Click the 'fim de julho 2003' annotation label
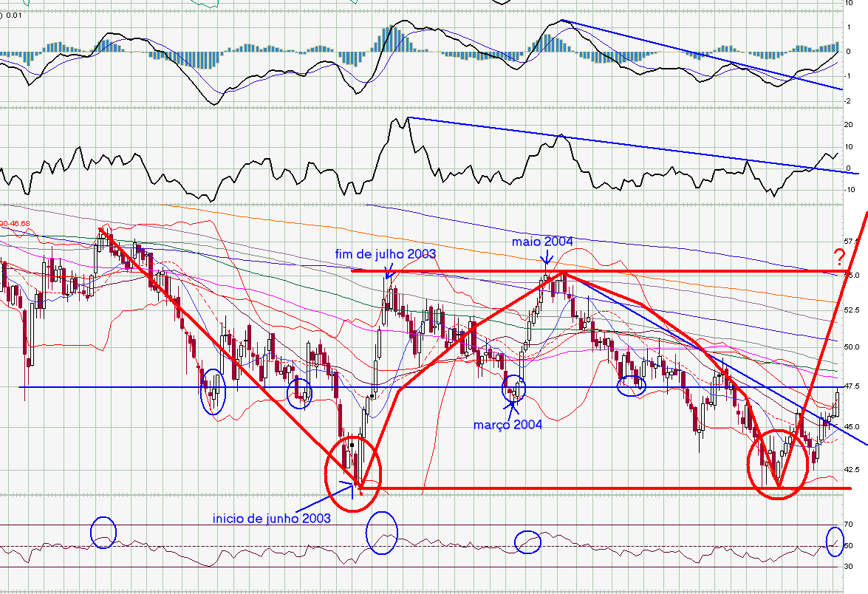 tap(386, 254)
